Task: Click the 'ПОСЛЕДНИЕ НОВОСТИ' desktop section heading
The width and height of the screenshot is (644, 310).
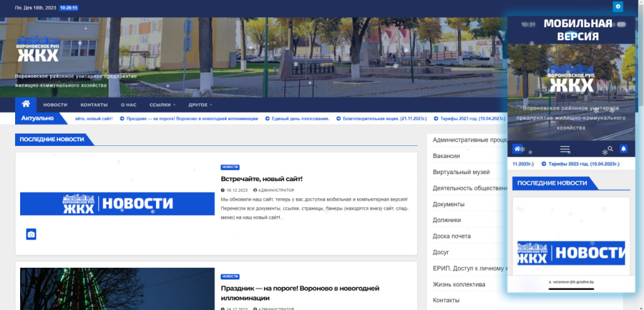Action: [x=52, y=139]
